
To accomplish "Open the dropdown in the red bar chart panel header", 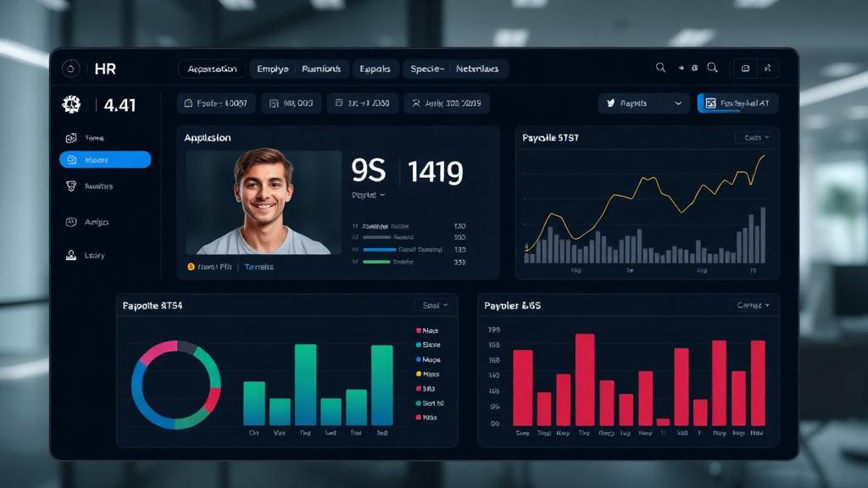I will coord(753,305).
